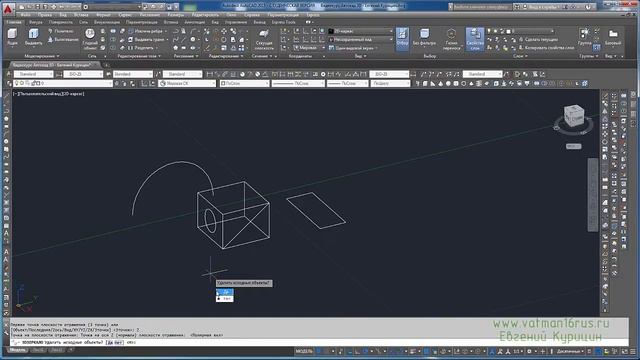Viewport: 640px width, 360px height.
Task: Open the Мировая UCS dropdown in Координаты
Action: point(309,48)
